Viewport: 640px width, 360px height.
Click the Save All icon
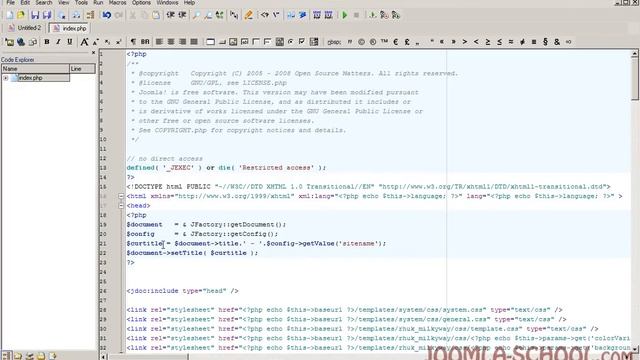pyautogui.click(x=47, y=16)
